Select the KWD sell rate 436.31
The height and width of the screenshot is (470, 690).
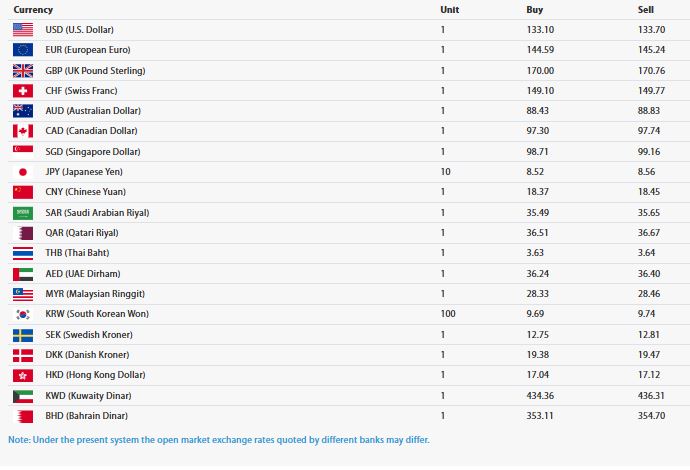tap(651, 396)
